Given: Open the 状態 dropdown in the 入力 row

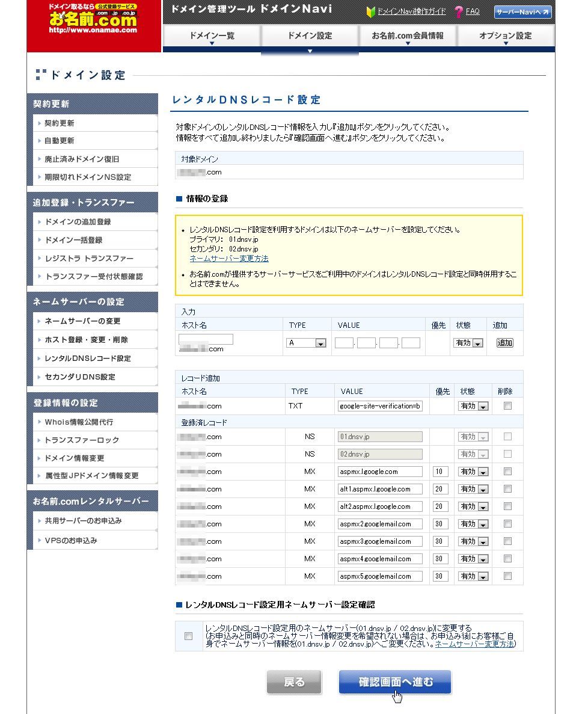Looking at the screenshot, I should point(468,343).
